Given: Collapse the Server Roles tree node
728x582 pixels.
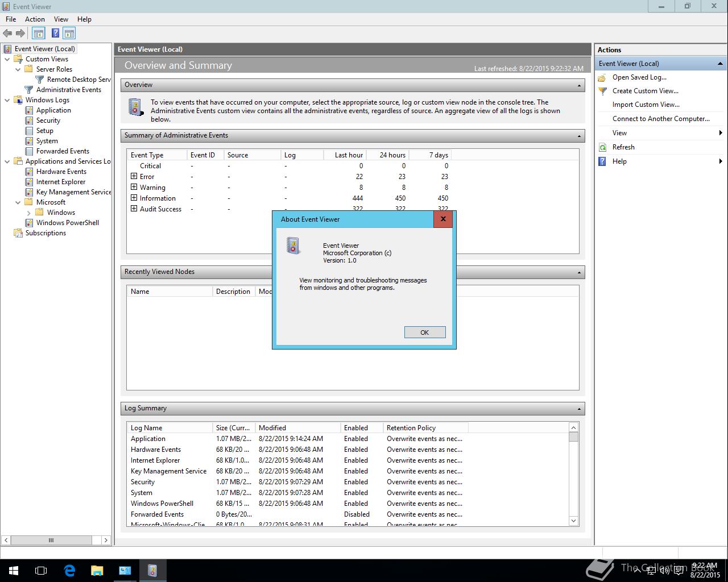Looking at the screenshot, I should [x=18, y=69].
